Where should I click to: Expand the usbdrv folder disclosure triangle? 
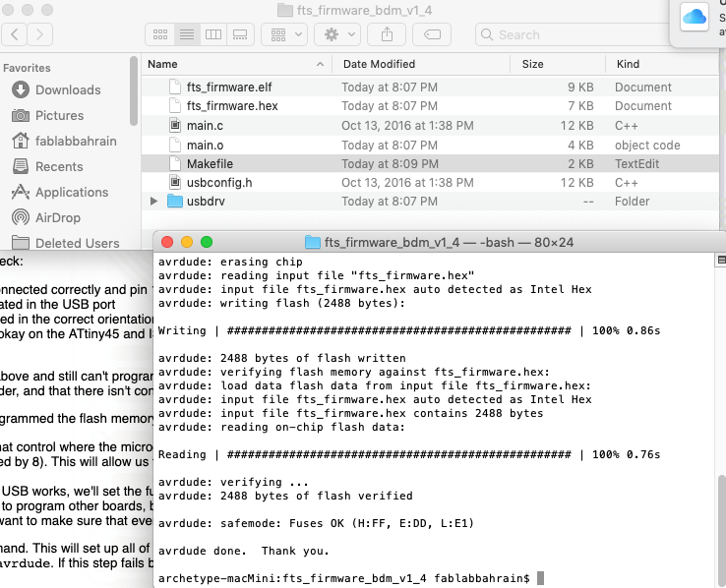[153, 202]
